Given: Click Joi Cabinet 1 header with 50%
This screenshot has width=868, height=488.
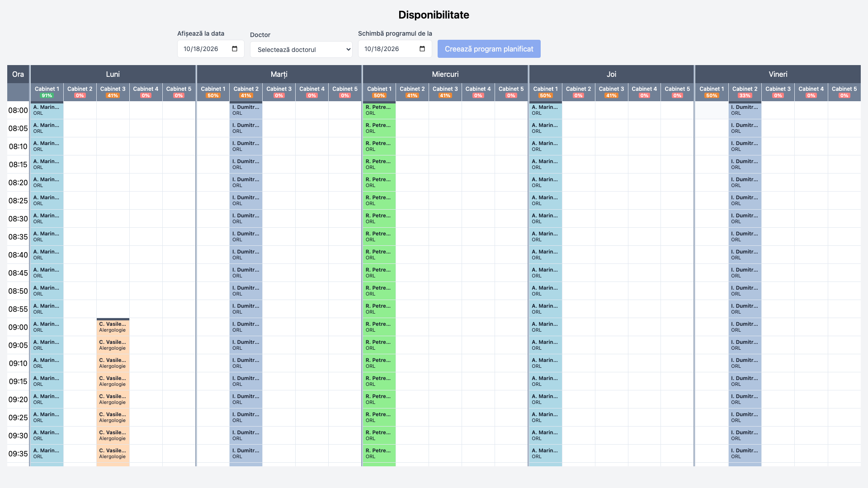Looking at the screenshot, I should tap(546, 92).
